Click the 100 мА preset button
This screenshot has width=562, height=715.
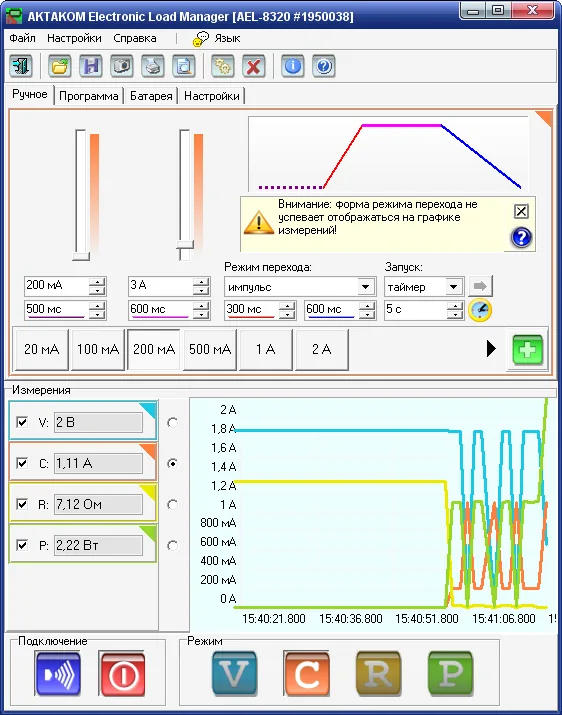click(x=98, y=349)
